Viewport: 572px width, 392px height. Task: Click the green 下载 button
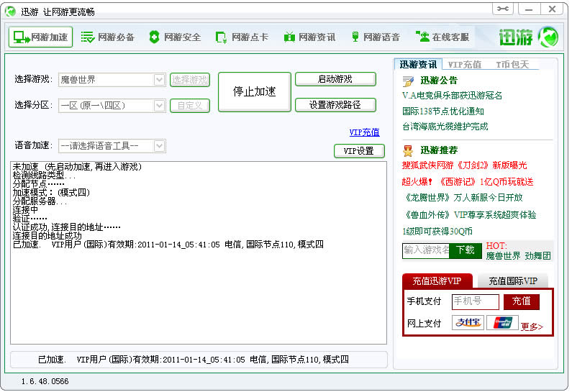(x=466, y=250)
